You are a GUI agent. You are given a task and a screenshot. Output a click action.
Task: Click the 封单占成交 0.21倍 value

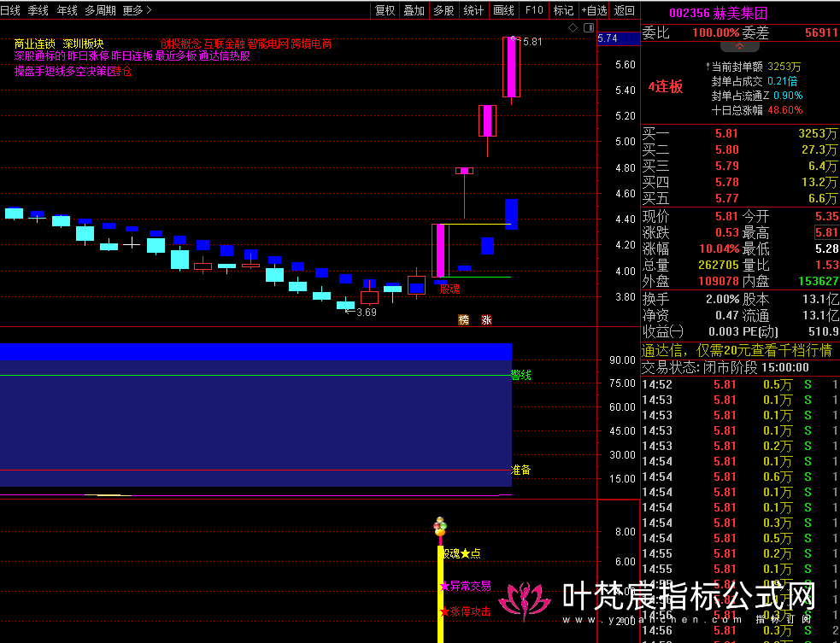pos(782,81)
